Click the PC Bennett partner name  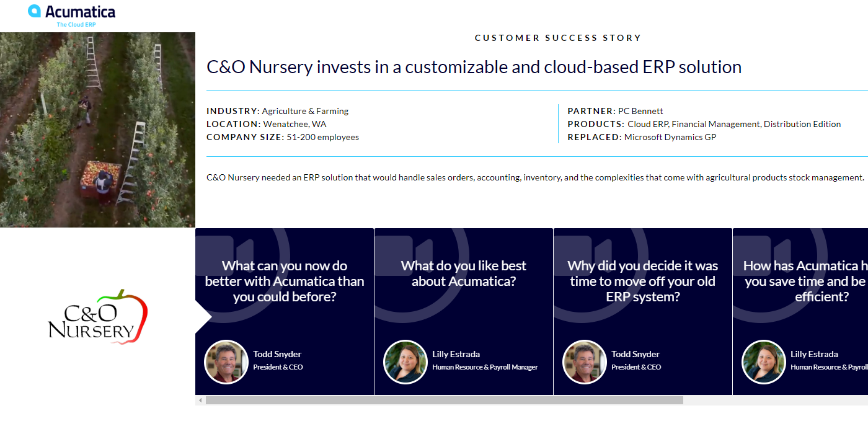tap(640, 111)
